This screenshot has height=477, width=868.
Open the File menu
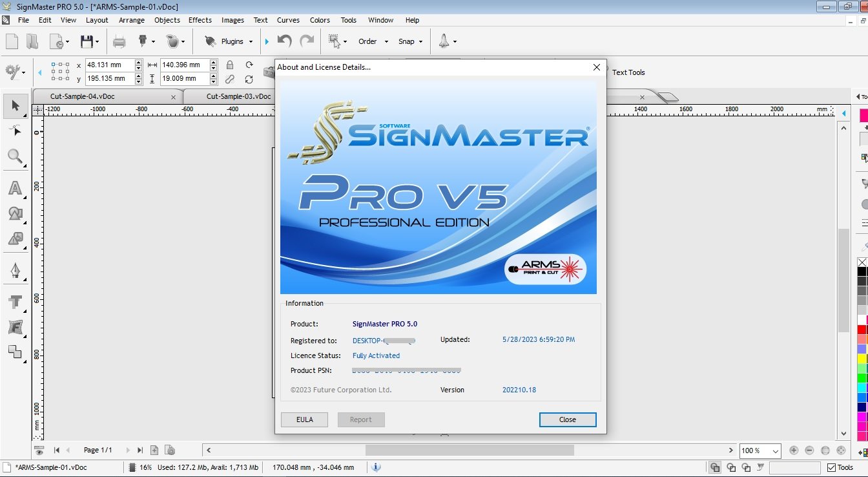23,20
